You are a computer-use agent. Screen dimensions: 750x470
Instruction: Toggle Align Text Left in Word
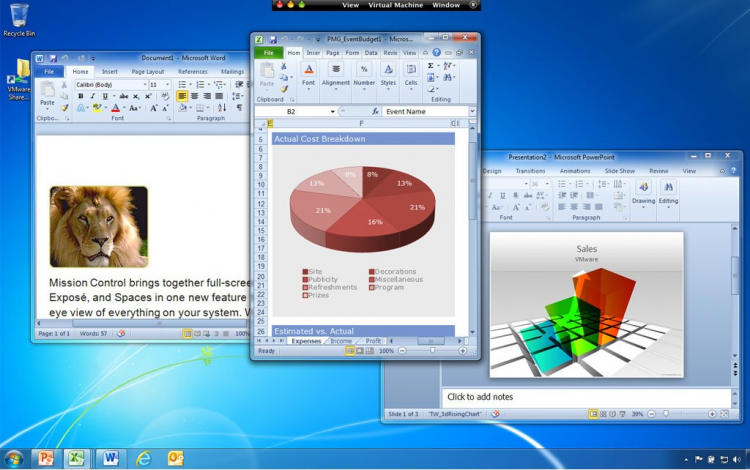182,96
